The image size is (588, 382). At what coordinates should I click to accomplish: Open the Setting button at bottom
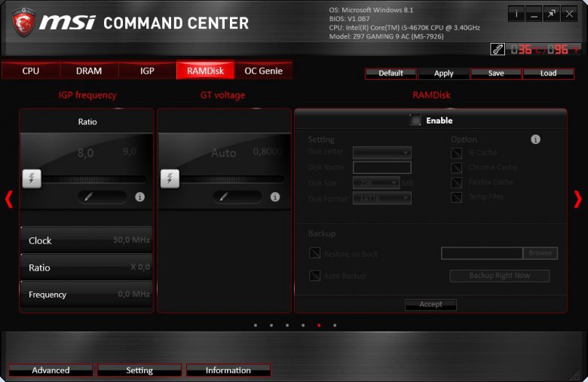pos(139,370)
